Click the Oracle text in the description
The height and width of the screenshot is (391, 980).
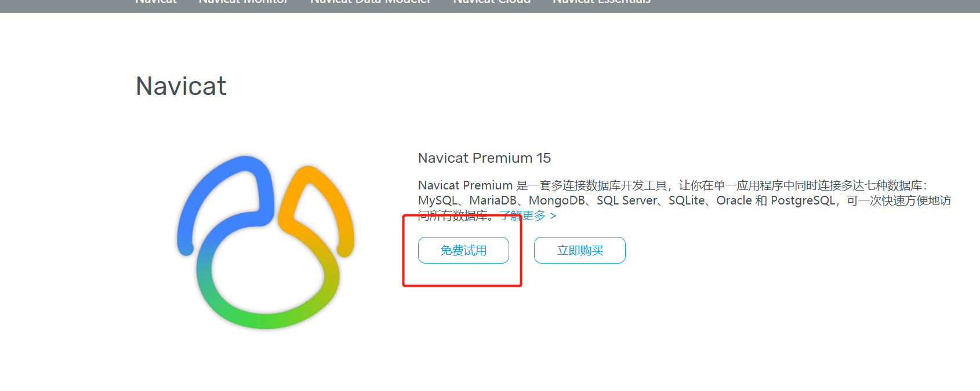click(x=734, y=200)
